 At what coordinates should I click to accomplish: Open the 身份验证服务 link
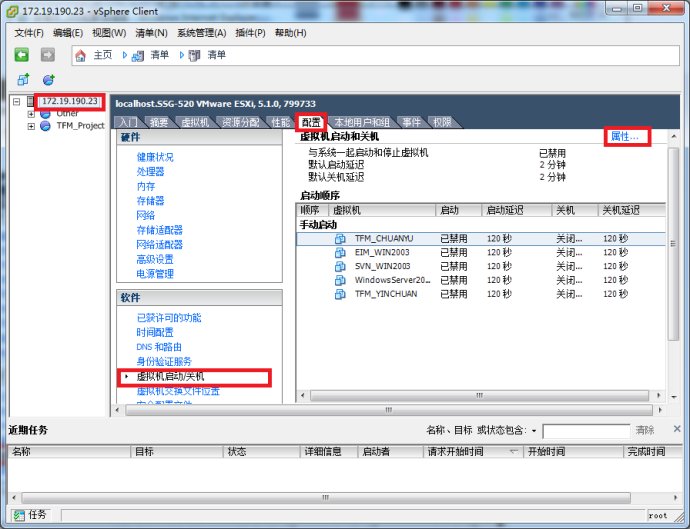[164, 361]
